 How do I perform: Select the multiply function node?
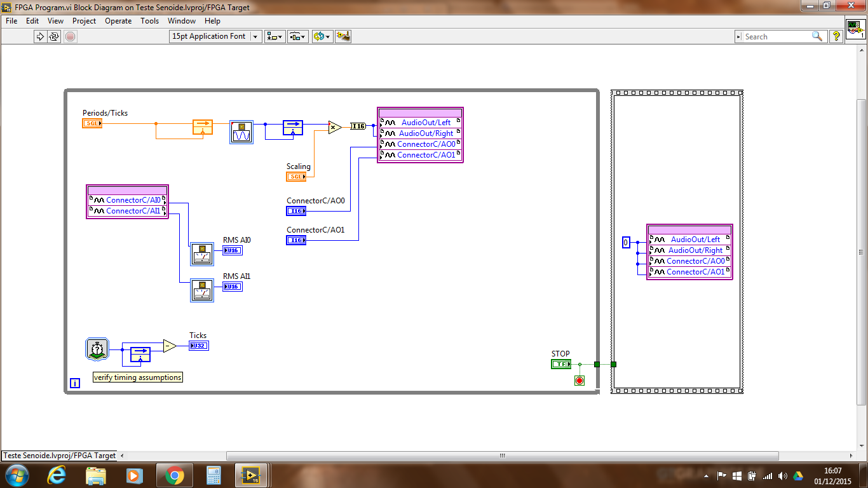click(x=335, y=127)
